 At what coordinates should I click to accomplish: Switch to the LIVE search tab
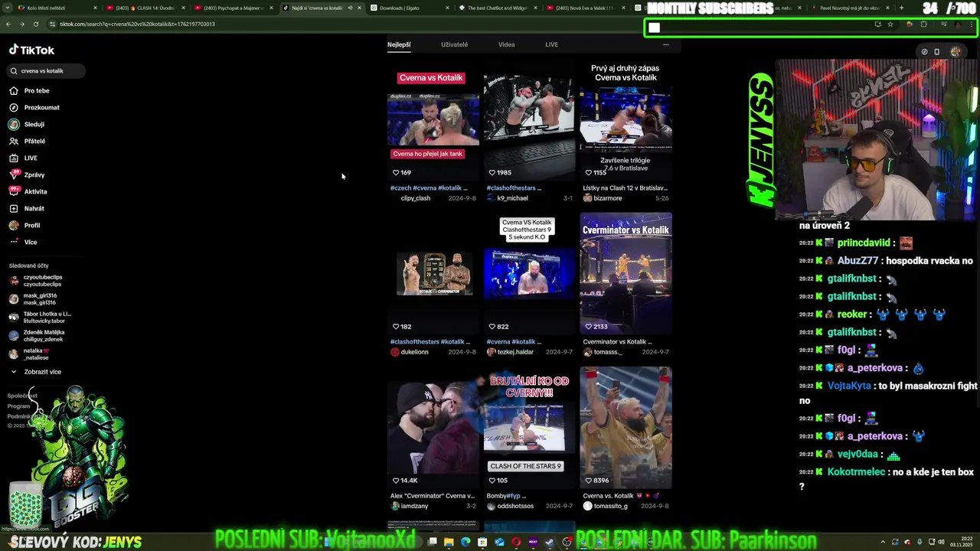(x=551, y=44)
